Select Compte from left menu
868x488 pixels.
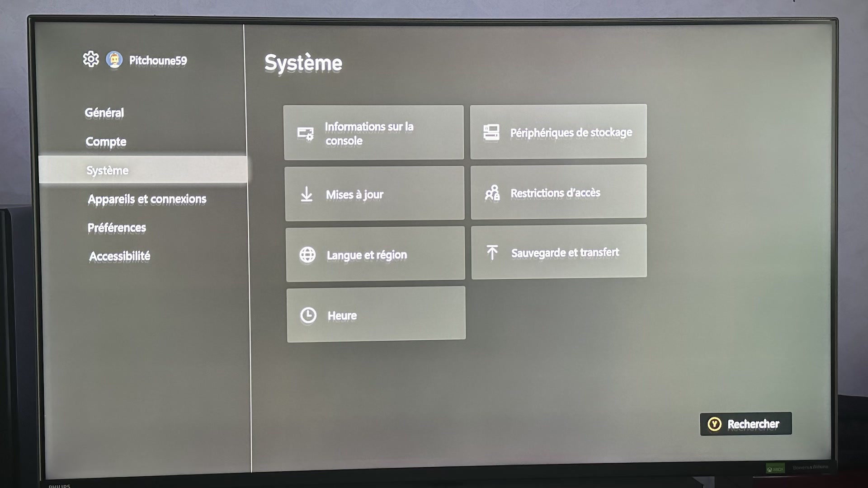click(106, 141)
